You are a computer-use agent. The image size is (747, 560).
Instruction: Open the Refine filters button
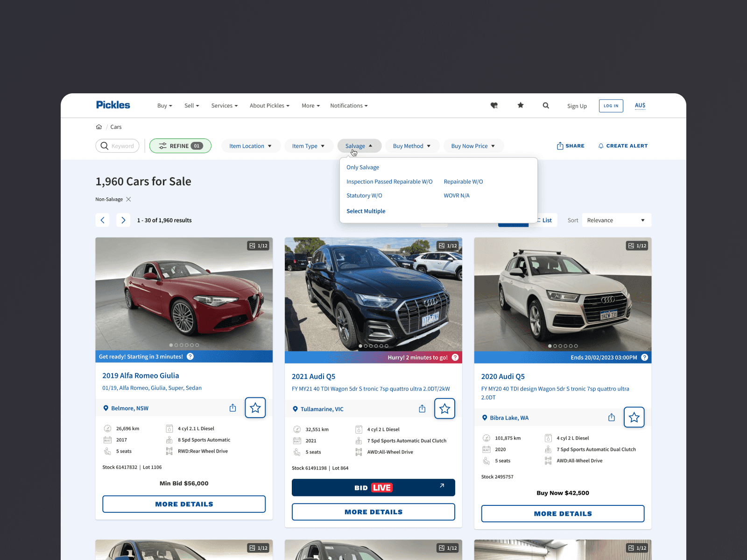[180, 146]
